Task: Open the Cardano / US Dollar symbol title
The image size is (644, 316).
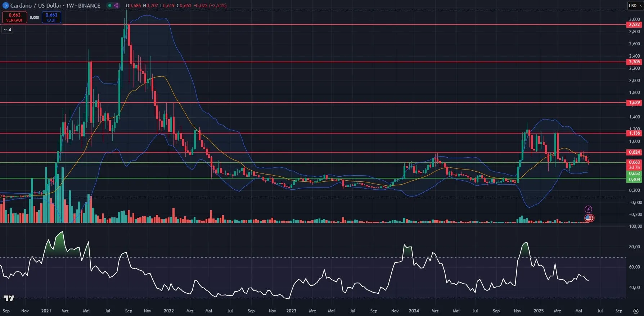Action: [55, 5]
